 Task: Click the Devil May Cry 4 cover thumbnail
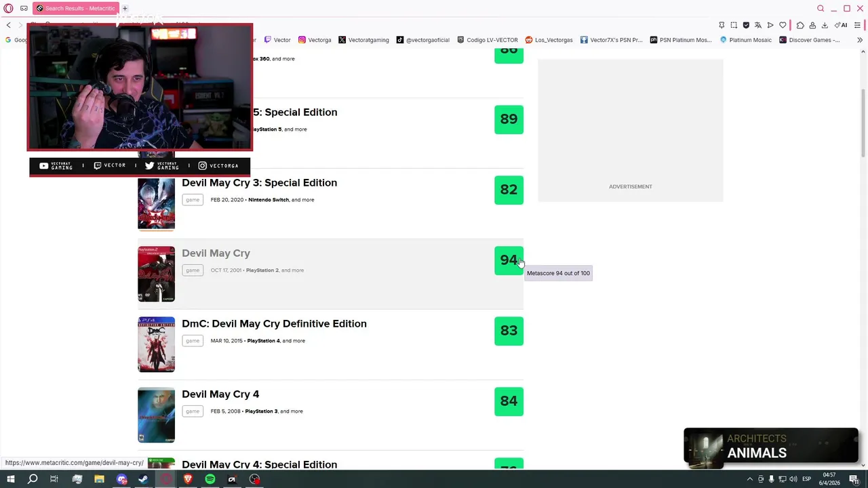pos(156,415)
